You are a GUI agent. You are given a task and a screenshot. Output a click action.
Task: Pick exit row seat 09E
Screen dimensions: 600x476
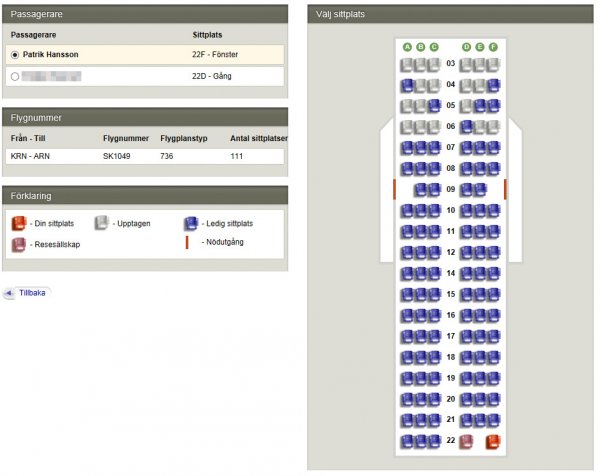[x=480, y=189]
